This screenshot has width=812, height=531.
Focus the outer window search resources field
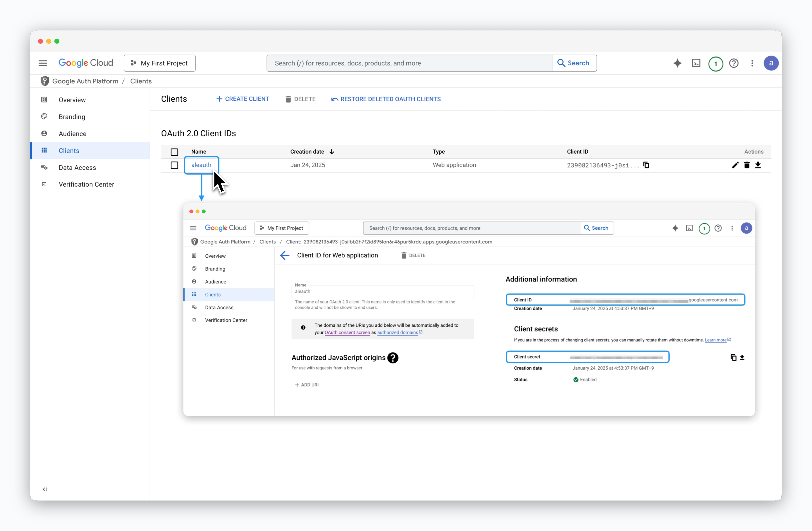(x=409, y=63)
